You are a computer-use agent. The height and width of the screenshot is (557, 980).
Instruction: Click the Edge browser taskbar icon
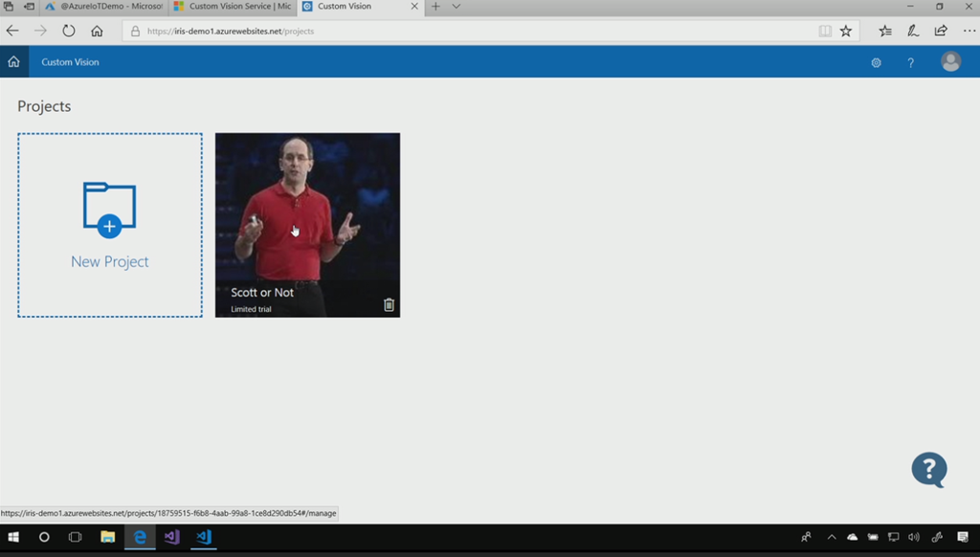pos(140,537)
